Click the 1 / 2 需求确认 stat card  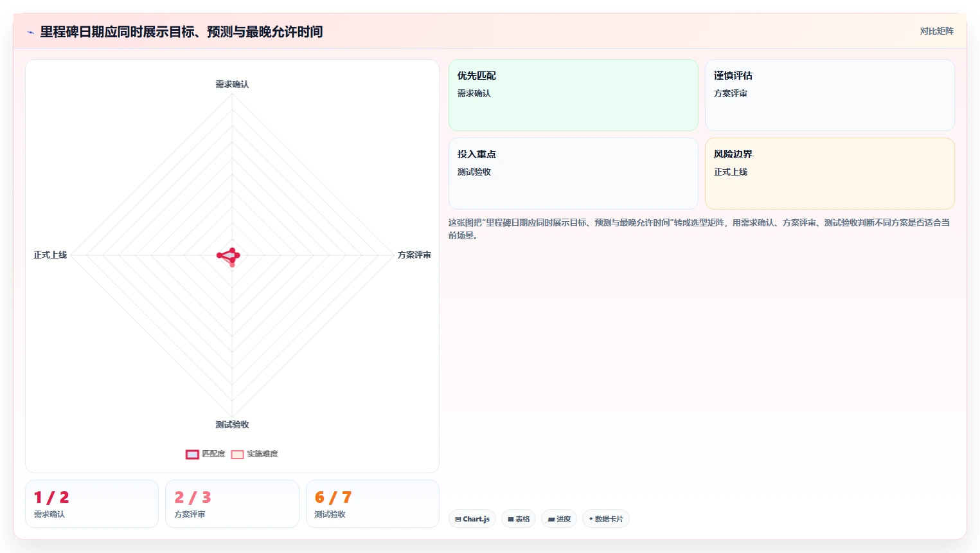point(92,504)
